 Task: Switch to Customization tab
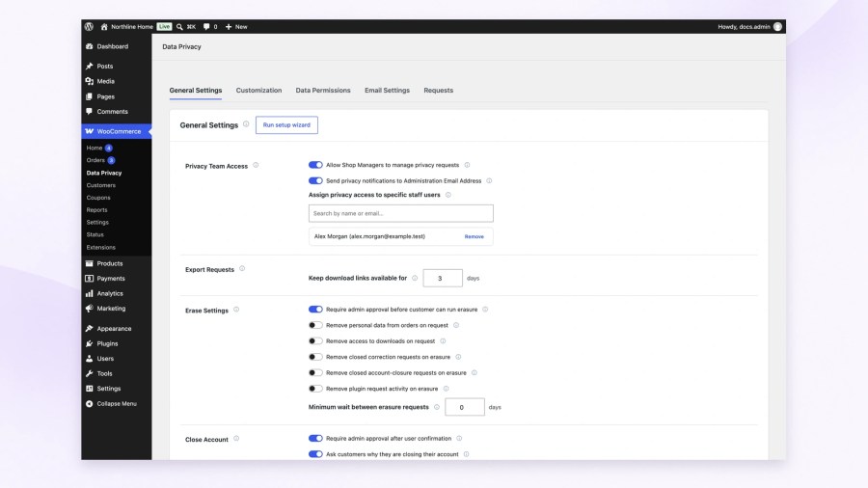[x=258, y=91]
